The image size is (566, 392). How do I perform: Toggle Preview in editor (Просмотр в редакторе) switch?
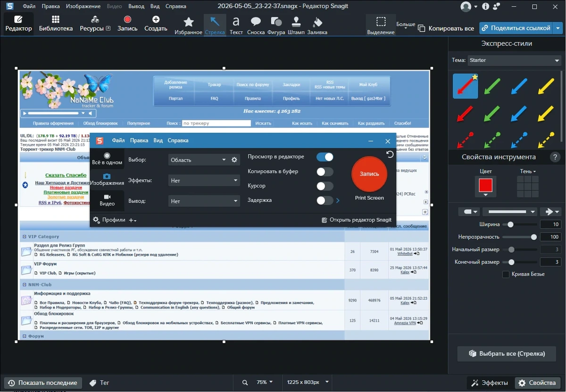[325, 157]
